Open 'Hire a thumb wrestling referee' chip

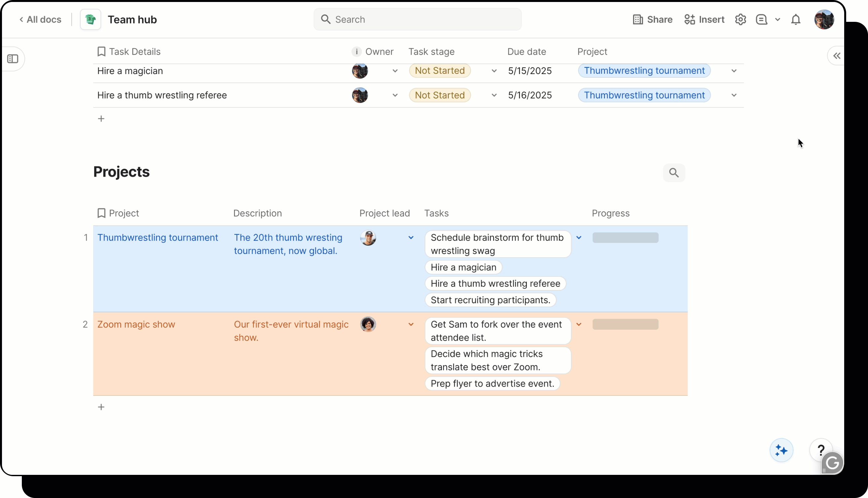(495, 283)
